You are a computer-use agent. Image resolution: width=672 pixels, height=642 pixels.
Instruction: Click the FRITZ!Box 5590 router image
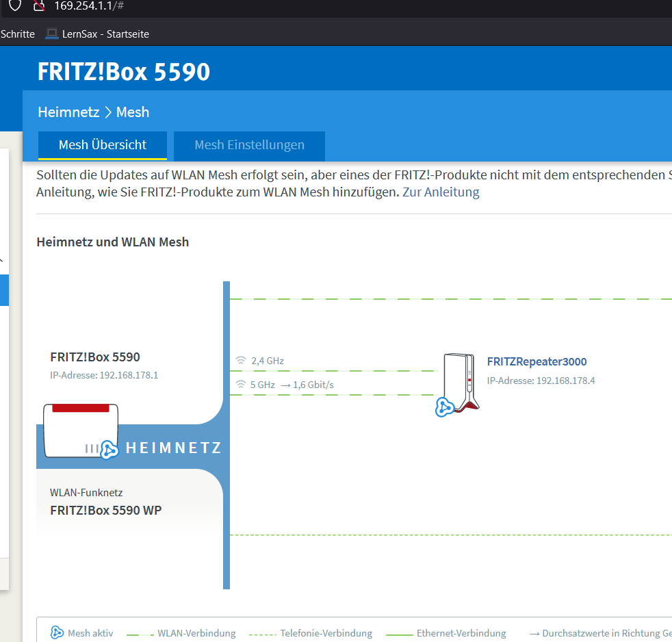[81, 431]
